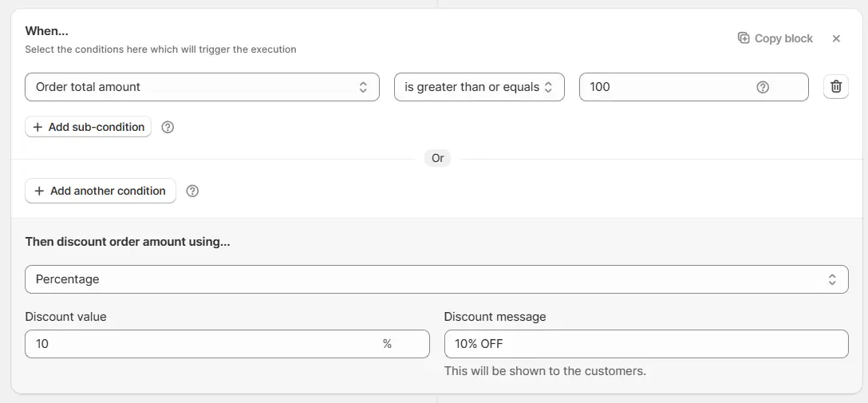Click help icon inside the 100 value field
Viewport: 868px width, 403px height.
[763, 87]
